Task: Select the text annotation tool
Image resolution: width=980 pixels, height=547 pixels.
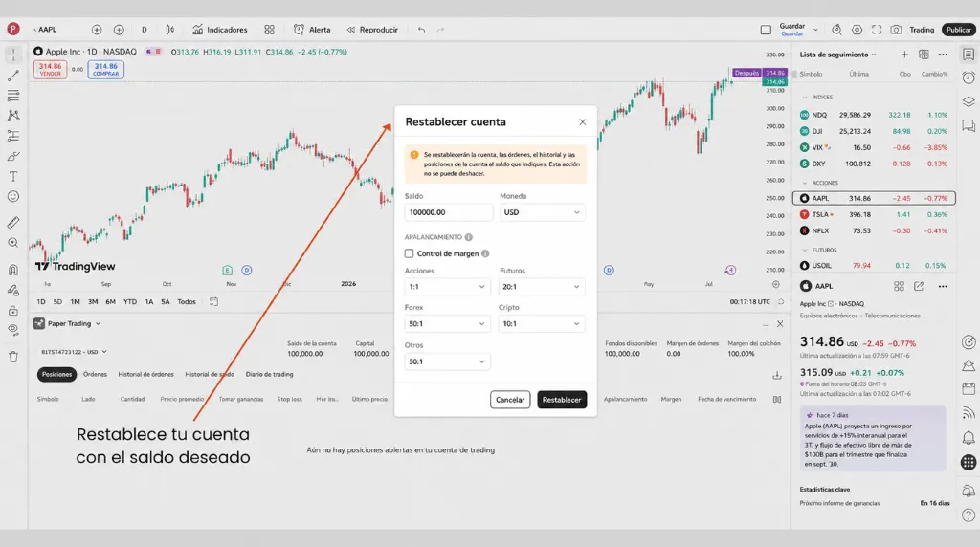Action: click(x=13, y=177)
